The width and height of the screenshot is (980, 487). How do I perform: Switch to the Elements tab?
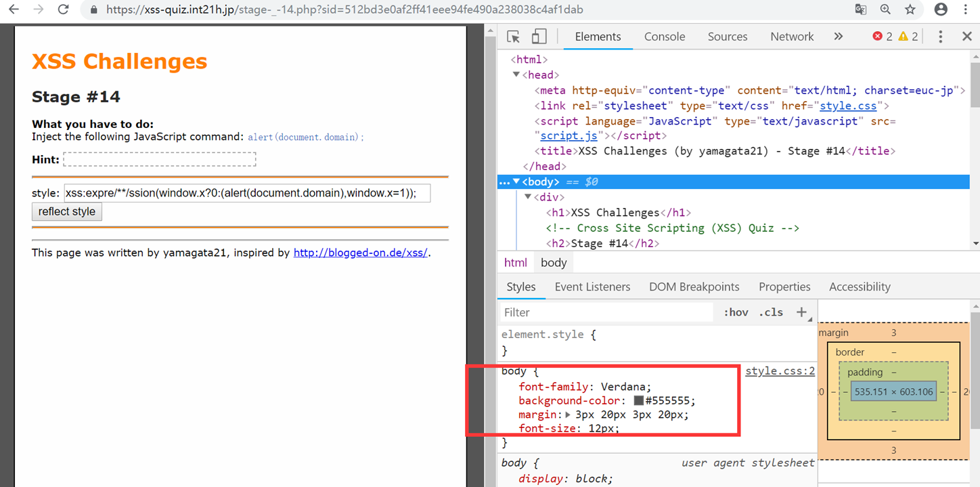click(598, 37)
